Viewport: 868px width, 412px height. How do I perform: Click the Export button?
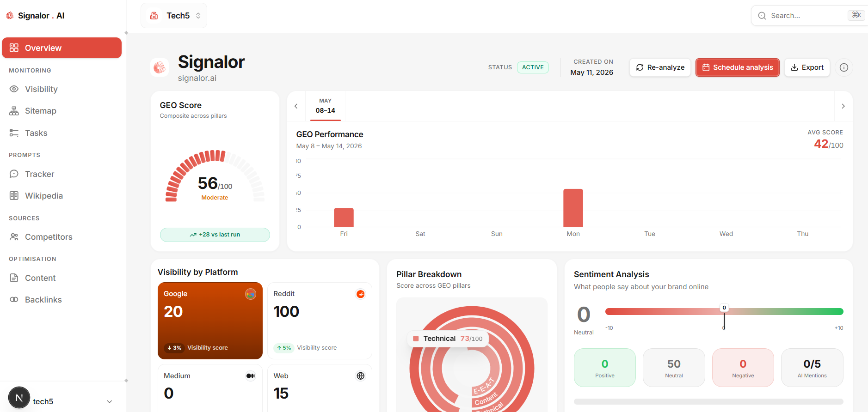(x=807, y=67)
